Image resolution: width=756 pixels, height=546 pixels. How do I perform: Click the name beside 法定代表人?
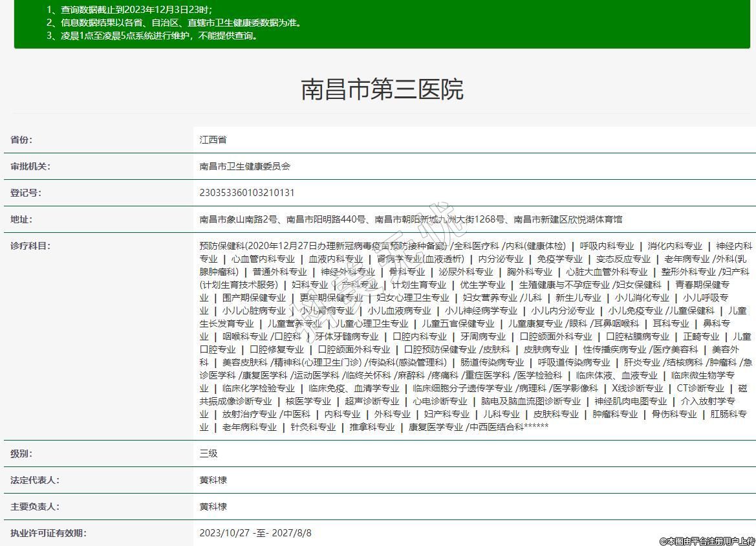(213, 480)
